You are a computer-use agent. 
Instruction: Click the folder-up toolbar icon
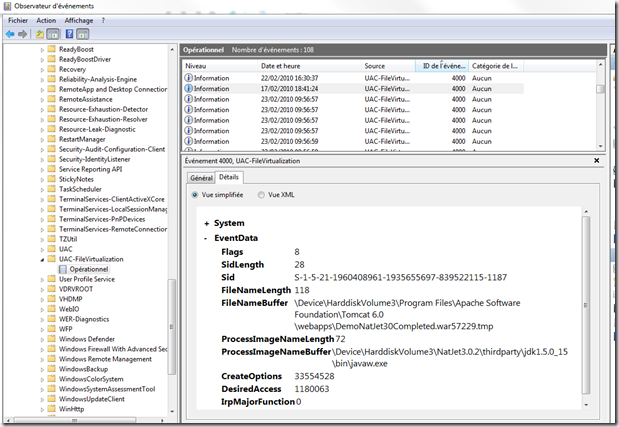[x=40, y=34]
